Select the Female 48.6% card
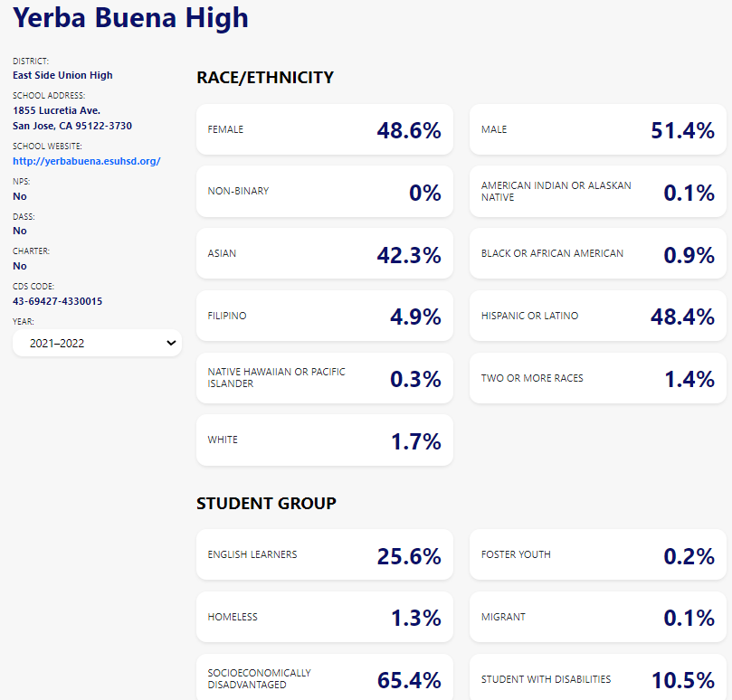Image resolution: width=732 pixels, height=700 pixels. pos(324,129)
